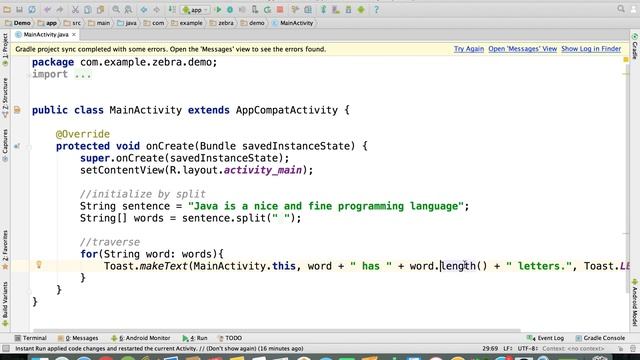Click the override gutter icon beside onCreate
Image resolution: width=640 pixels, height=360 pixels.
click(17, 146)
